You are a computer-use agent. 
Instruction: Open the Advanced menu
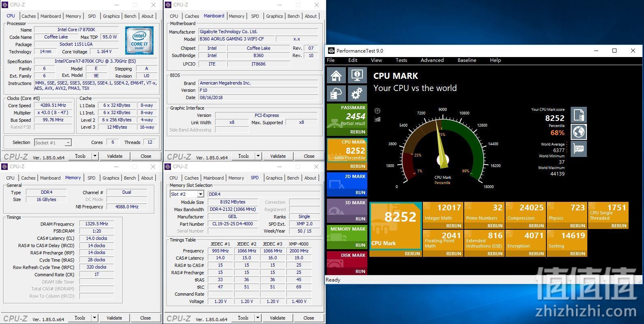(432, 60)
